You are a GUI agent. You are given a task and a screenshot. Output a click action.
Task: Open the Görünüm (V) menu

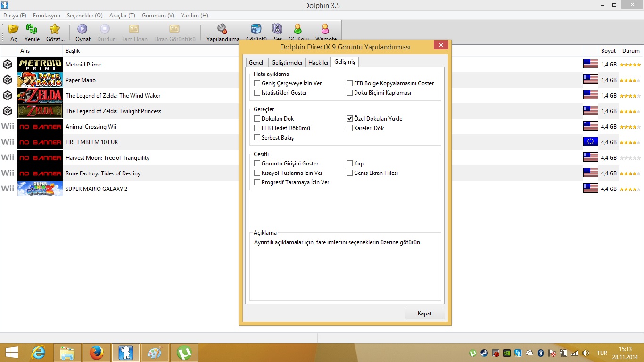(158, 16)
